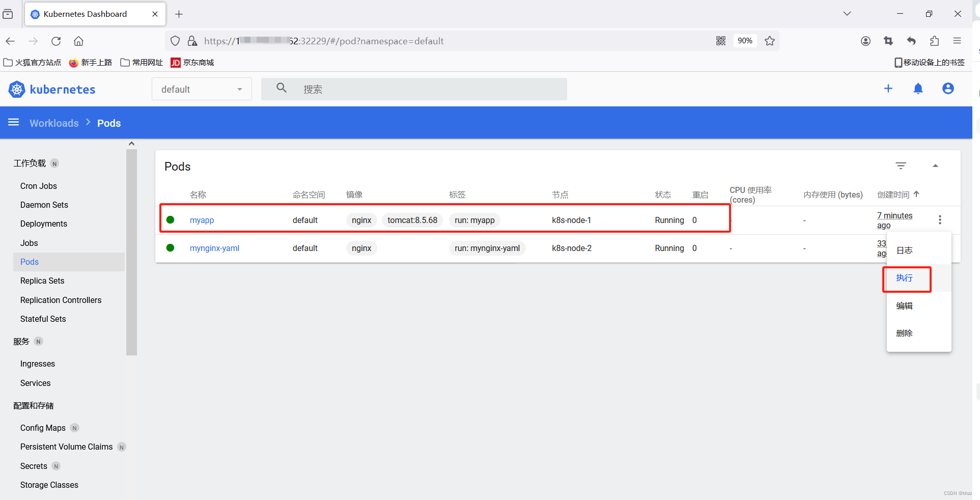This screenshot has height=500, width=980.
Task: Collapse the Pods card
Action: (x=935, y=165)
